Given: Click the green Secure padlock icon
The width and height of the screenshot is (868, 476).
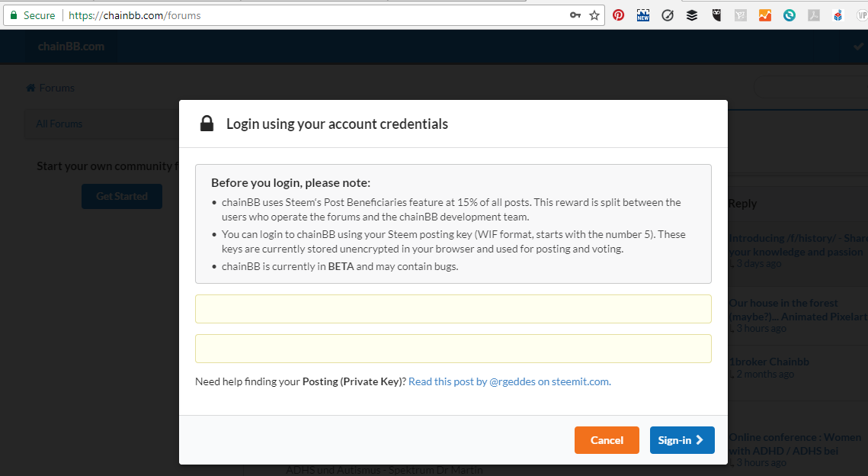Looking at the screenshot, I should point(14,15).
